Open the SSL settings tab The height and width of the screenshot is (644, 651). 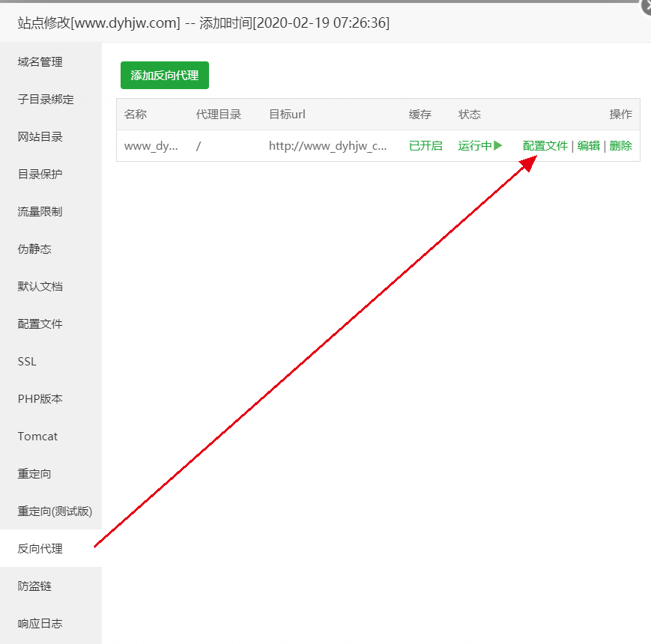pos(27,362)
